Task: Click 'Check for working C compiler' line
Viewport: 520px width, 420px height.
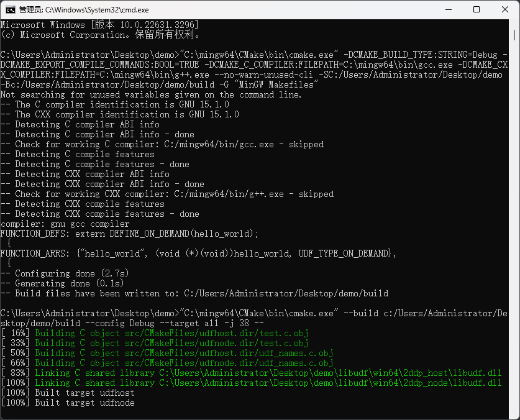Action: (162, 144)
